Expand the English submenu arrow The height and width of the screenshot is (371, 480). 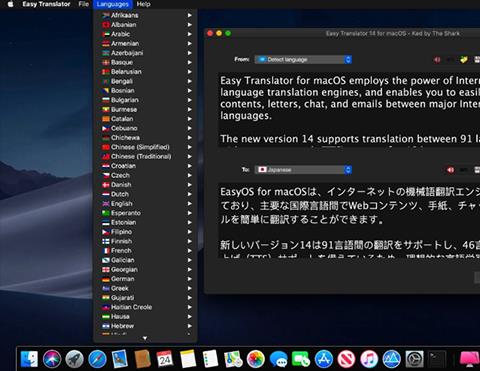[190, 203]
